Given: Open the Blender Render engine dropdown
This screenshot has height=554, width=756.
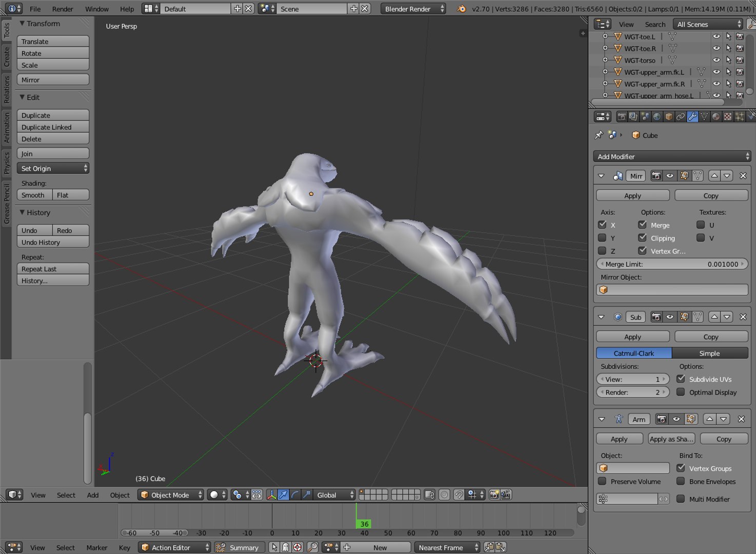Looking at the screenshot, I should [x=413, y=9].
